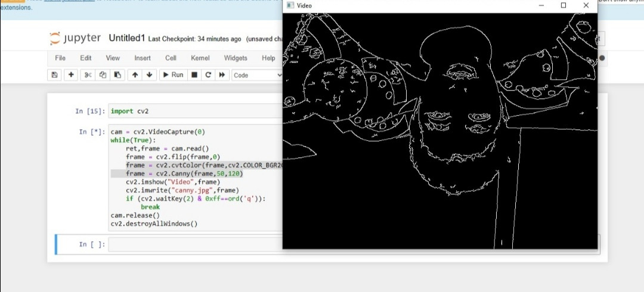Click the In [*] running cell prompt
This screenshot has height=292, width=644.
click(x=92, y=132)
